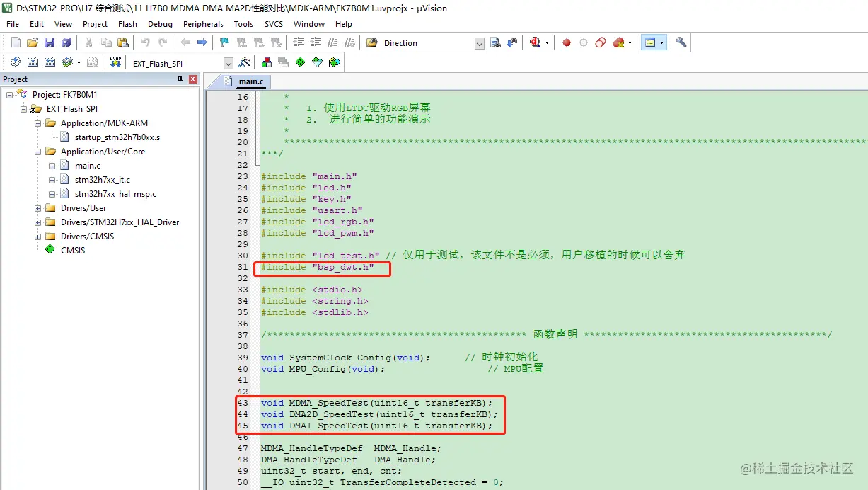Open the File menu
The height and width of the screenshot is (490, 868).
(13, 24)
